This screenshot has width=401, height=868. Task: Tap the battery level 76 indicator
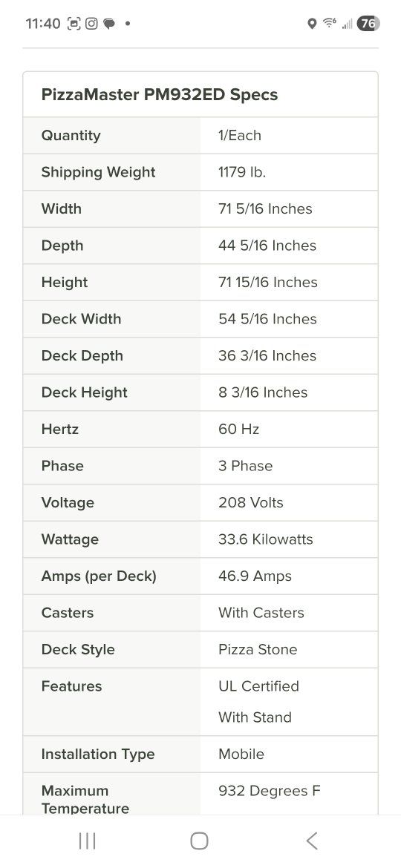point(368,23)
